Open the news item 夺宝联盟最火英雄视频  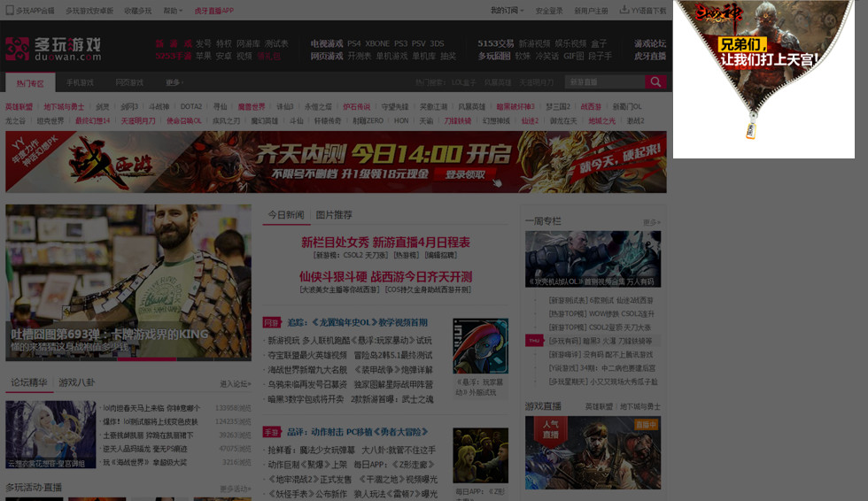coord(307,355)
